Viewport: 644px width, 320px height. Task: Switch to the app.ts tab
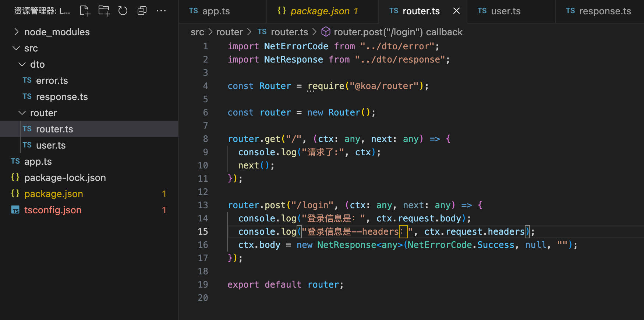coord(216,11)
